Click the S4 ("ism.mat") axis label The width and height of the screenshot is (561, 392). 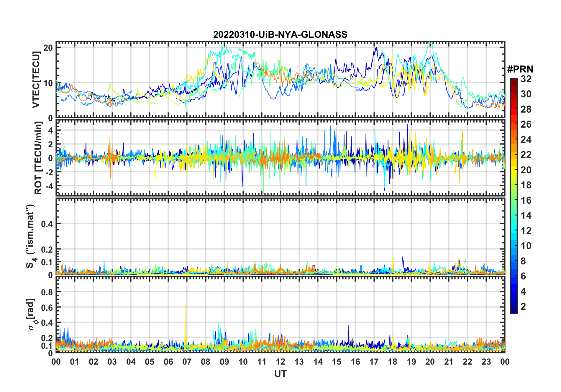[x=31, y=236]
